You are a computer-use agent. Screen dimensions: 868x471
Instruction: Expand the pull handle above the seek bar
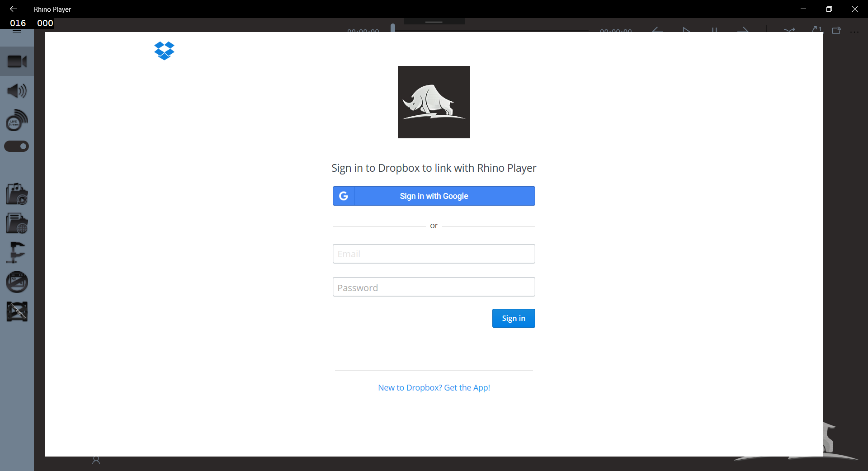434,21
